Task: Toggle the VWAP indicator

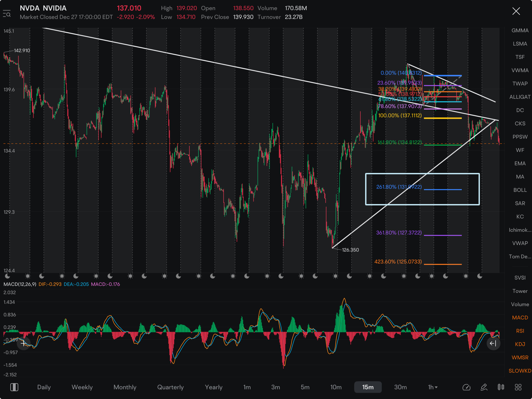Action: (x=520, y=243)
